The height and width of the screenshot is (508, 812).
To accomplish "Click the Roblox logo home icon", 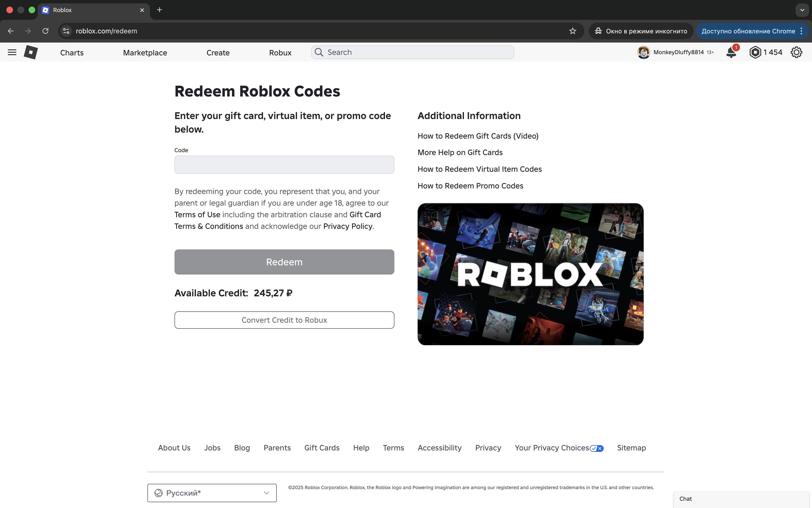I will pos(30,52).
